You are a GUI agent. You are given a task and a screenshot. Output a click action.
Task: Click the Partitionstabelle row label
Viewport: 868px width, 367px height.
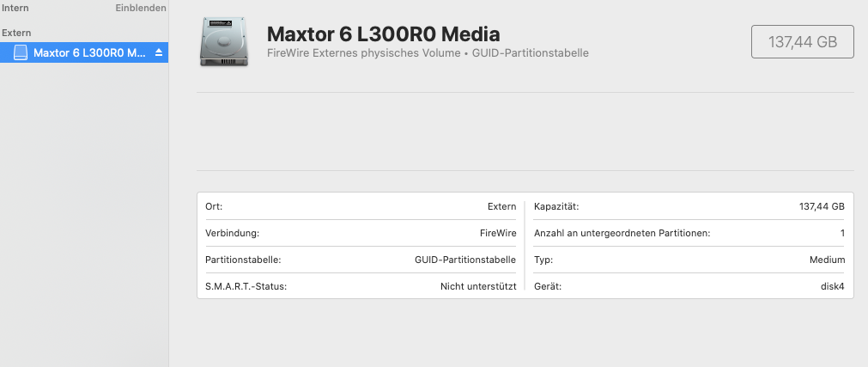243,260
